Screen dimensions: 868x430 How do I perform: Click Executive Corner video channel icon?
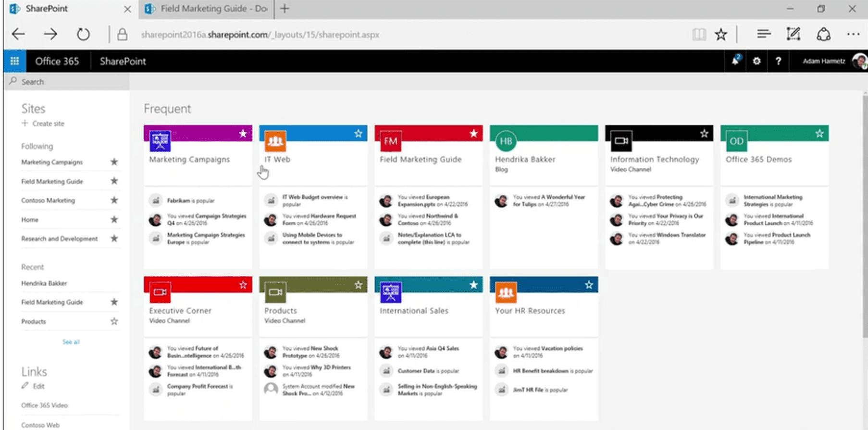[160, 292]
